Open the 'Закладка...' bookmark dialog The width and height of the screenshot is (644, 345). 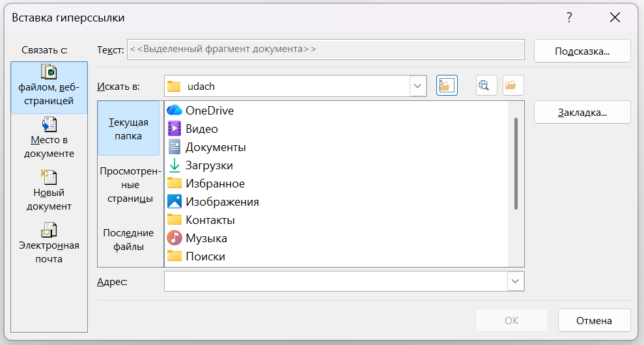(x=582, y=113)
